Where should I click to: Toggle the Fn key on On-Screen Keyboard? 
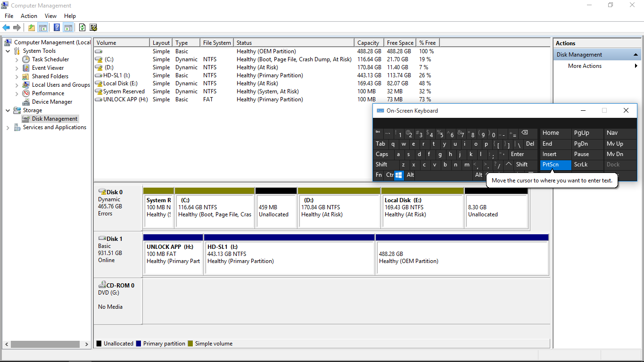click(x=379, y=175)
